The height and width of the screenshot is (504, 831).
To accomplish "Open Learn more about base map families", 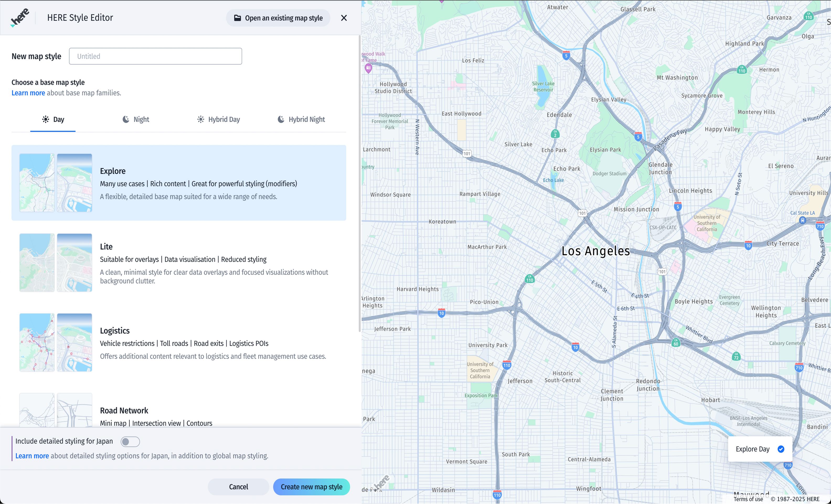I will click(x=28, y=93).
